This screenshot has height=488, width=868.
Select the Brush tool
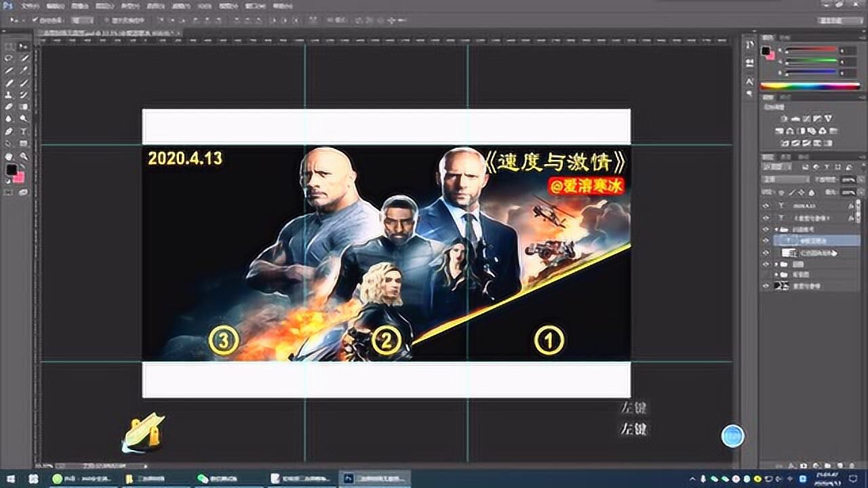coord(24,83)
